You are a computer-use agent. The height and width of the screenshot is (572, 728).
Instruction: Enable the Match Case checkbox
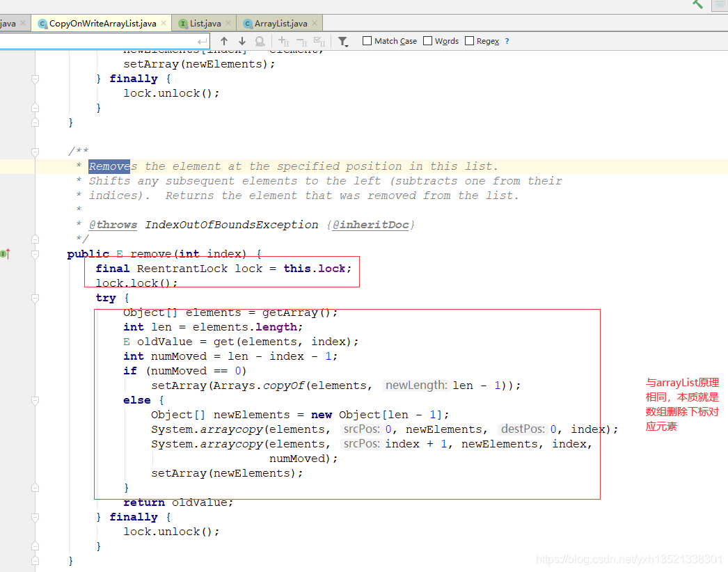(367, 40)
